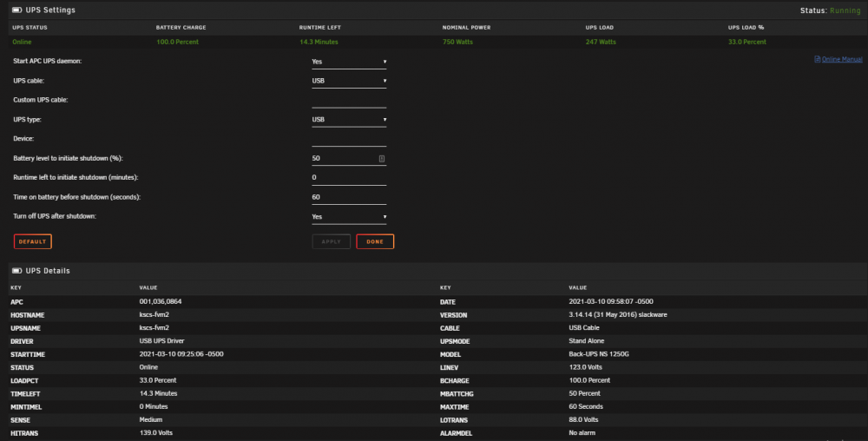This screenshot has height=441, width=868.
Task: Click the UPSNAME key
Action: [x=25, y=329]
